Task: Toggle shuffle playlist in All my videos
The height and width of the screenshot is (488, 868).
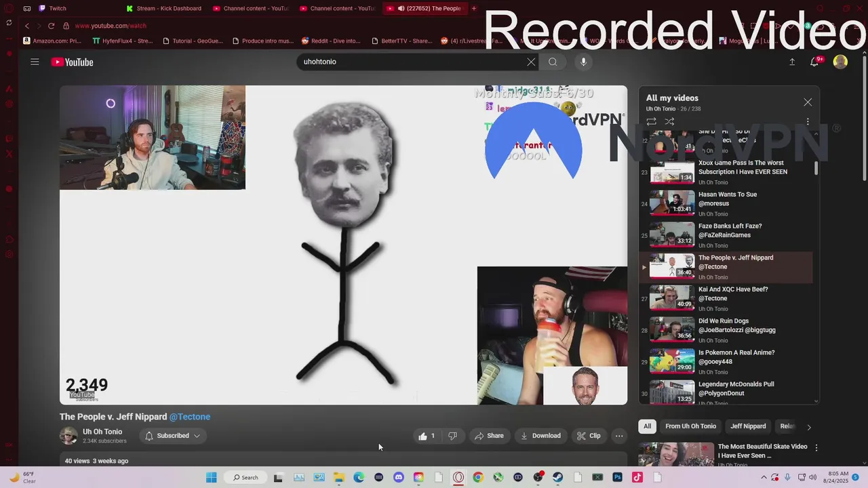Action: point(669,122)
